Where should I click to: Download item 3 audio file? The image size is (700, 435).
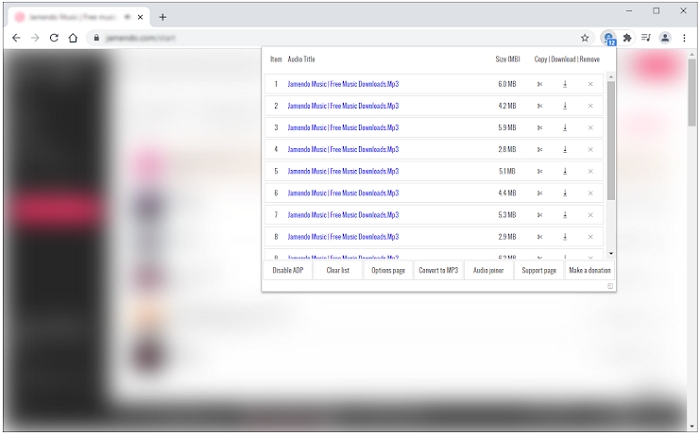[x=565, y=128]
